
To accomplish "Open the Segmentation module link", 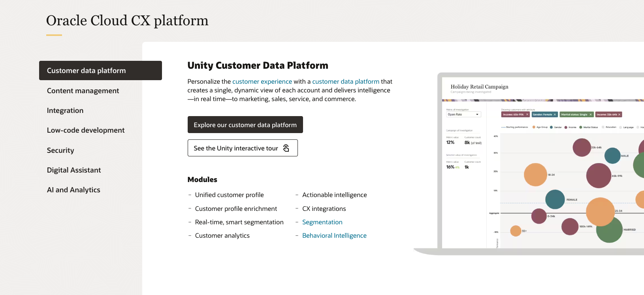I will (x=322, y=222).
